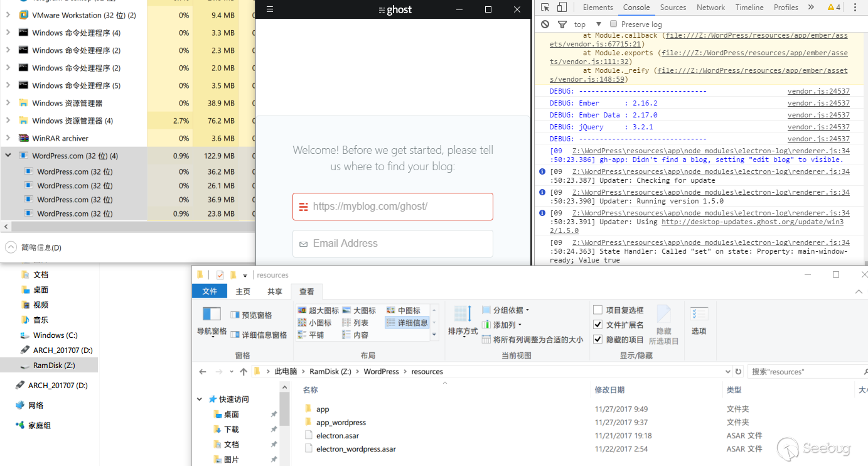Collapse the WordPress.com (32 位) (4) group
This screenshot has height=466, width=868.
[8, 156]
